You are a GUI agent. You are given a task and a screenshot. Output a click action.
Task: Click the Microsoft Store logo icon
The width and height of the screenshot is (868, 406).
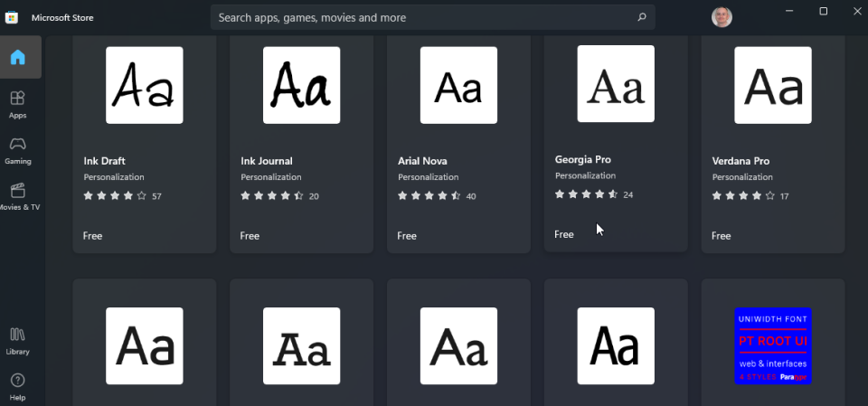[11, 18]
